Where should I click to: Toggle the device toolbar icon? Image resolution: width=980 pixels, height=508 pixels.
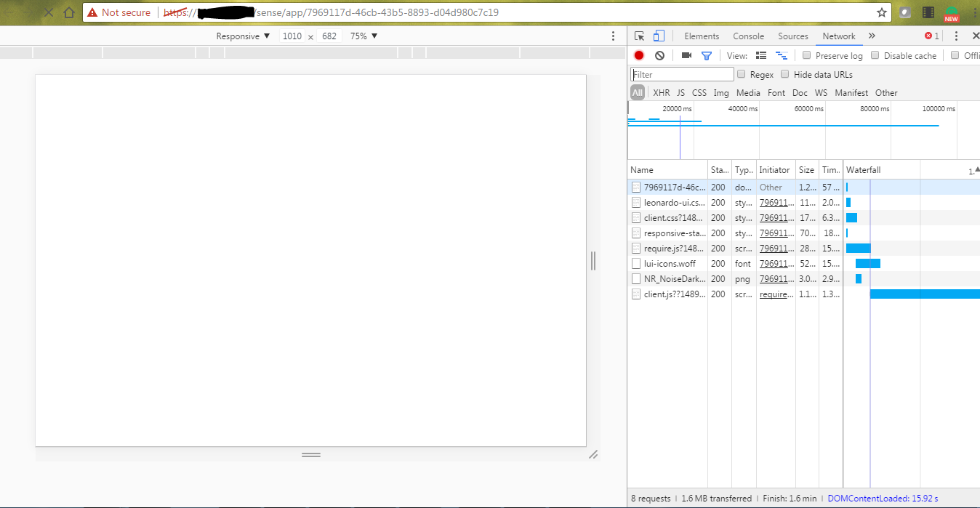[x=659, y=36]
